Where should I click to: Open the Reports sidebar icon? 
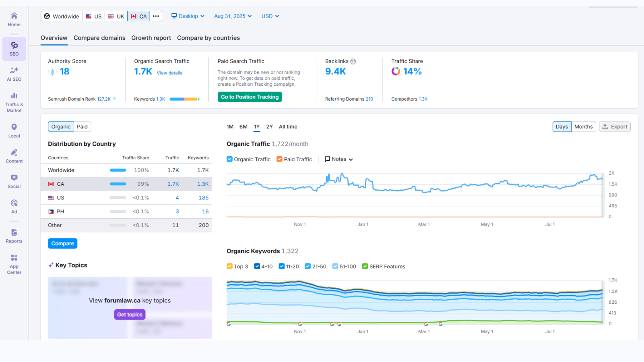14,236
